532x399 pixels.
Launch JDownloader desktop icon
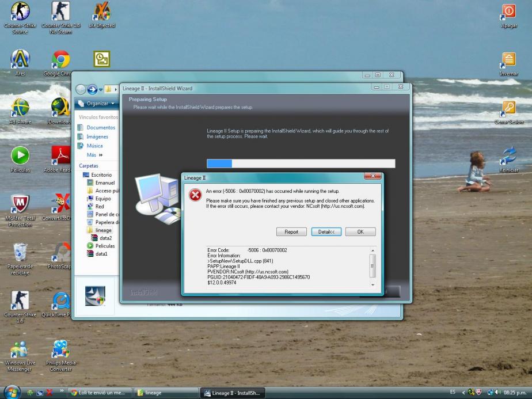tap(60, 111)
